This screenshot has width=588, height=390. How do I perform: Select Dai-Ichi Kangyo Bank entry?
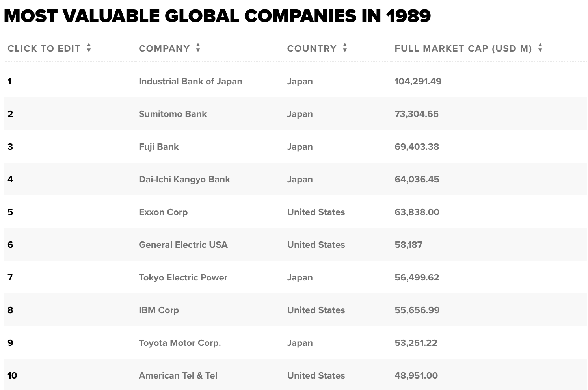(184, 179)
